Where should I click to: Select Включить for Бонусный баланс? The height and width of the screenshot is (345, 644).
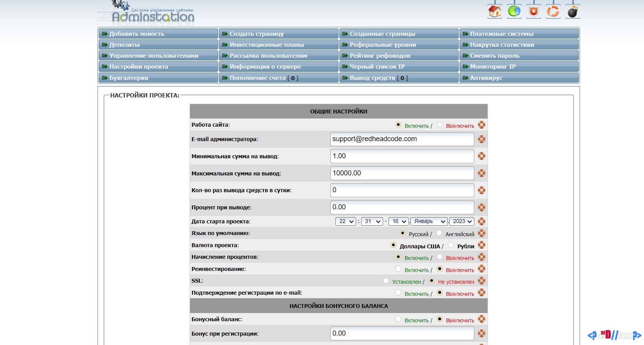(398, 319)
